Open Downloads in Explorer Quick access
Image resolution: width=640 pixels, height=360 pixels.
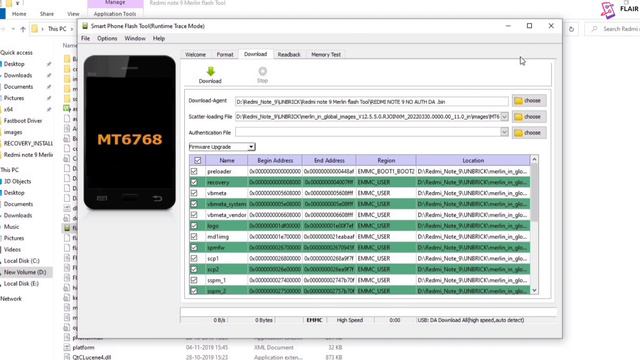pyautogui.click(x=18, y=76)
